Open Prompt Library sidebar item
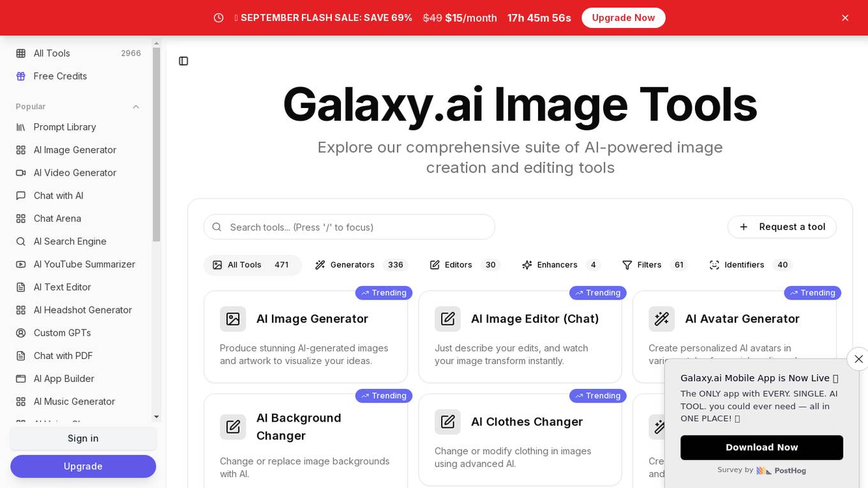 [79, 127]
